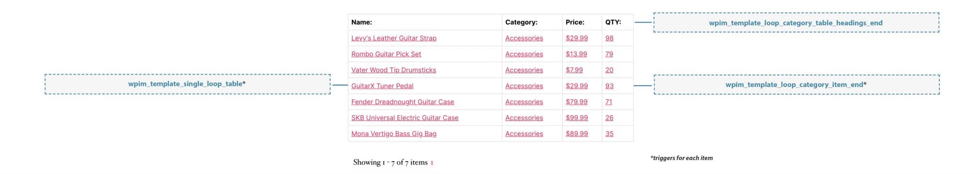The image size is (980, 174).
Task: Click Accessories category in Mona Vertigo row
Action: pos(524,134)
